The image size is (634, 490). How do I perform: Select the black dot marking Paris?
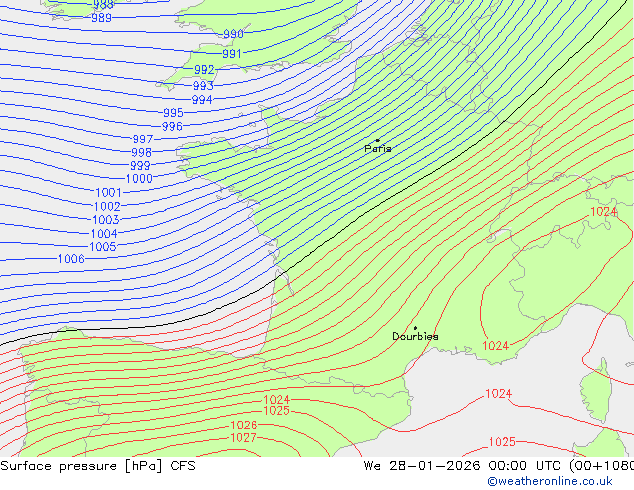378,140
